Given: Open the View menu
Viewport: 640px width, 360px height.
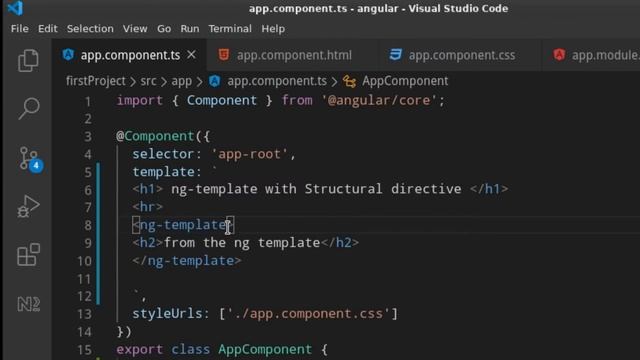Looking at the screenshot, I should (135, 29).
